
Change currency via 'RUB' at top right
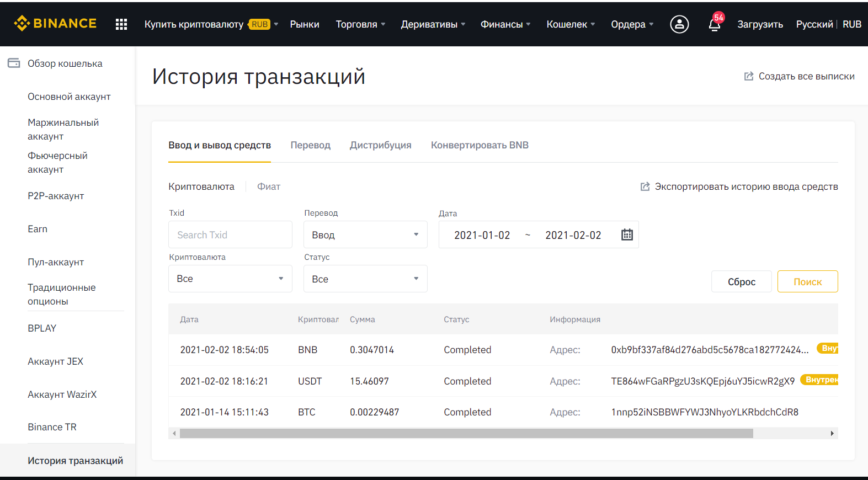tap(852, 24)
